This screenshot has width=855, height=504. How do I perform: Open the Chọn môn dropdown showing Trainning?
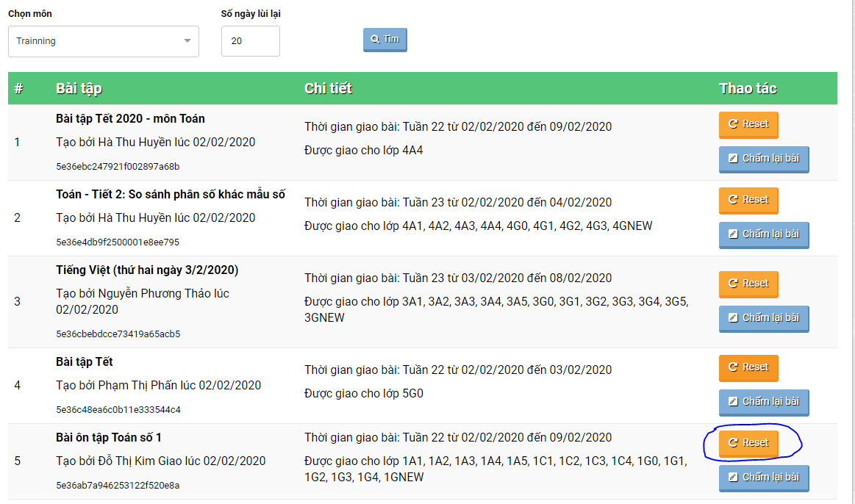(103, 41)
